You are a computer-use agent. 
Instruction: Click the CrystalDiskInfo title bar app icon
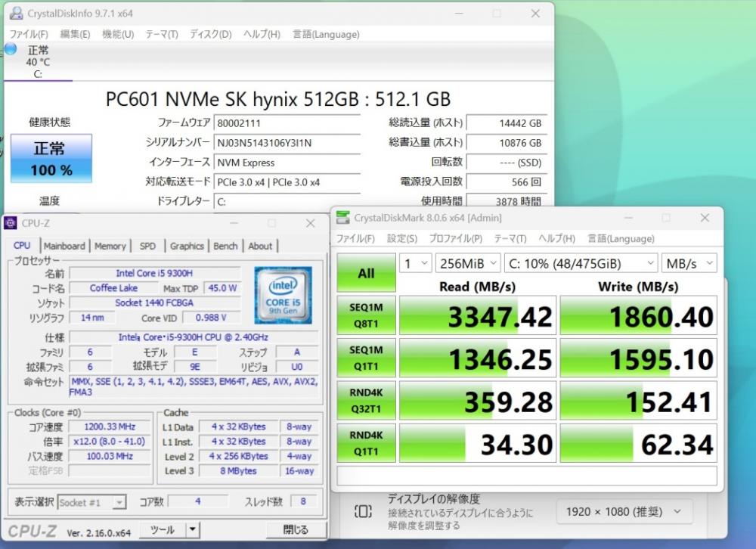click(x=17, y=13)
